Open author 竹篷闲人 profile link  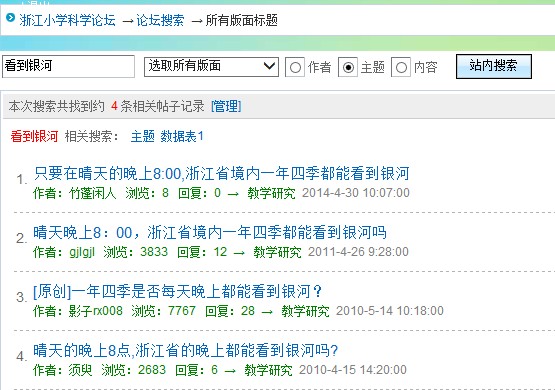92,193
